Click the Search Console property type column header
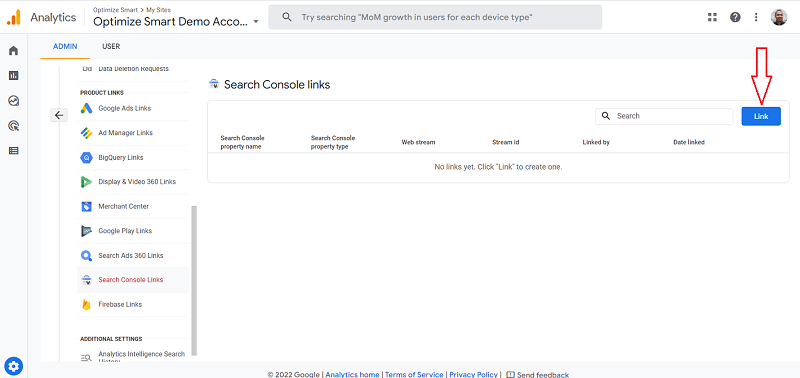The width and height of the screenshot is (800, 378). [333, 142]
